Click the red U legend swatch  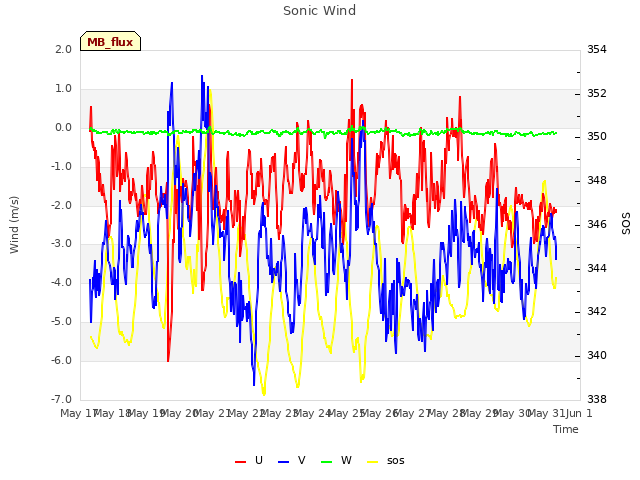coord(240,461)
